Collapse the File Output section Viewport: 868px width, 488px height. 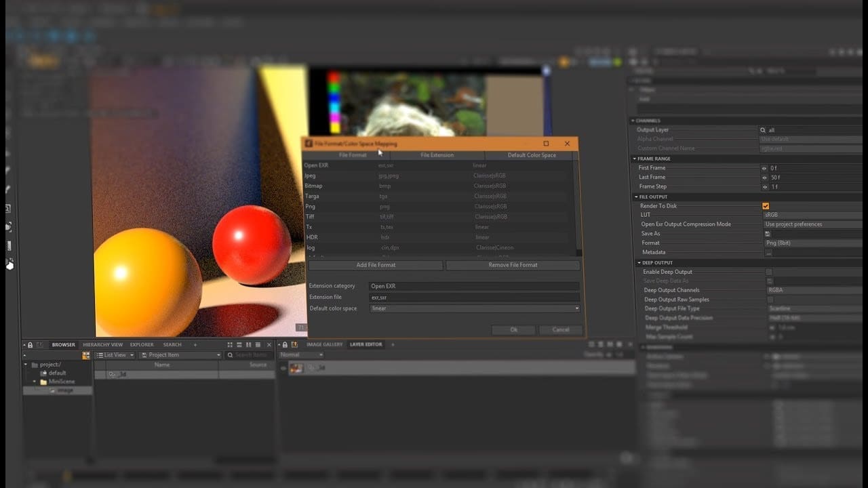pyautogui.click(x=635, y=197)
